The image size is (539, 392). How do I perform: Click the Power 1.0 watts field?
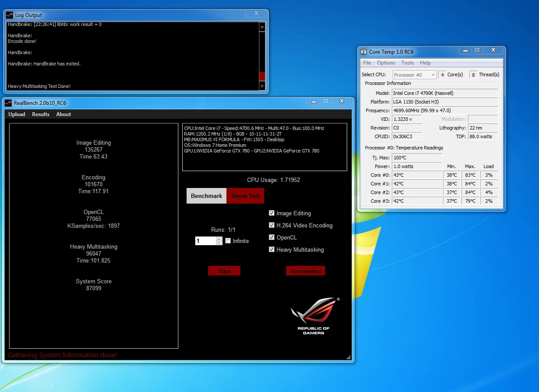click(417, 166)
